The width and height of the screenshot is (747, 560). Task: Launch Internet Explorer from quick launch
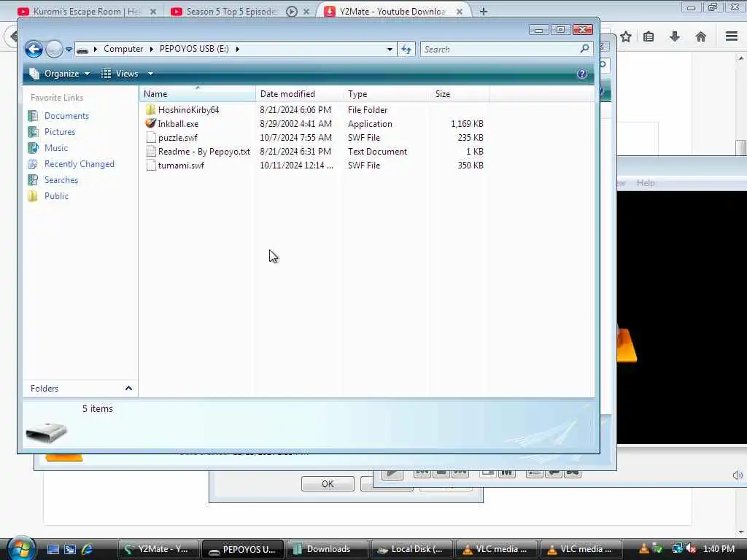click(87, 550)
